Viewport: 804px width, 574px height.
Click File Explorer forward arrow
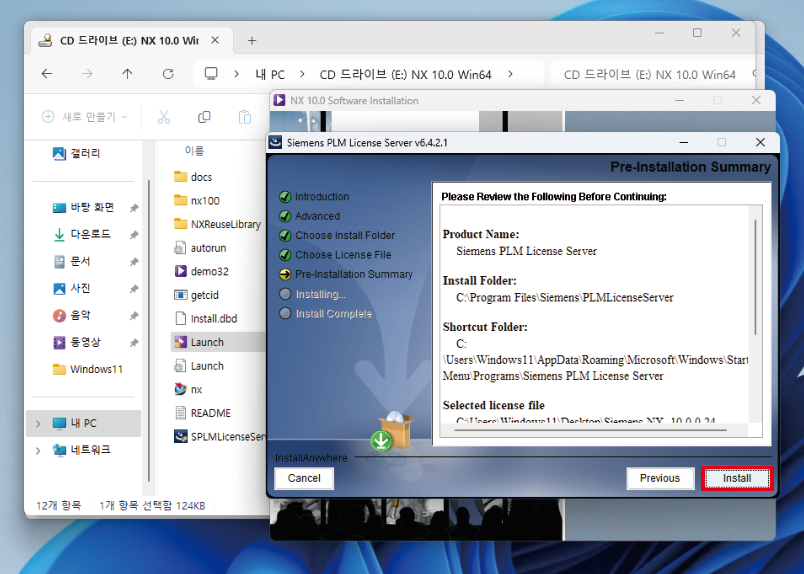(87, 74)
